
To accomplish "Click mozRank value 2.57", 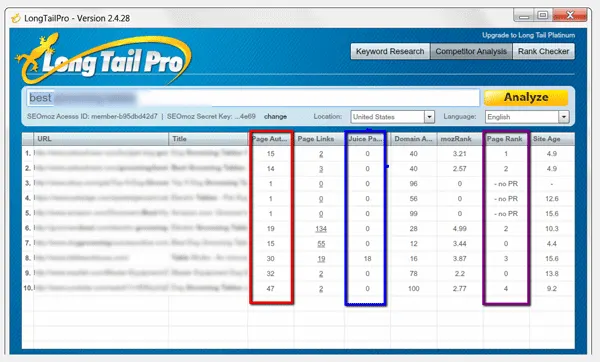I will (x=460, y=169).
